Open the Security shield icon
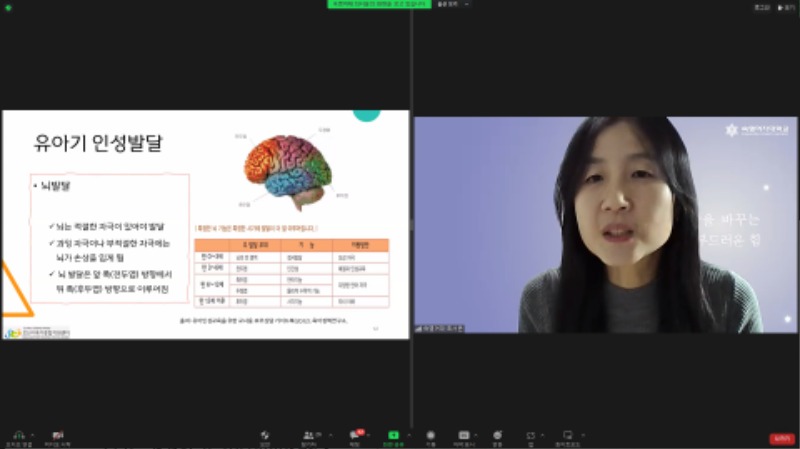 click(265, 436)
